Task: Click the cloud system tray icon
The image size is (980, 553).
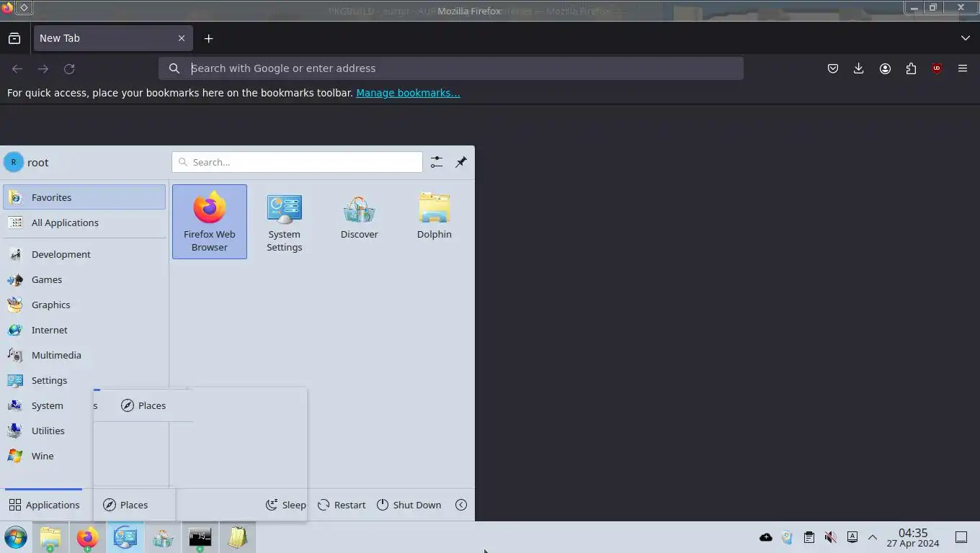Action: tap(766, 537)
